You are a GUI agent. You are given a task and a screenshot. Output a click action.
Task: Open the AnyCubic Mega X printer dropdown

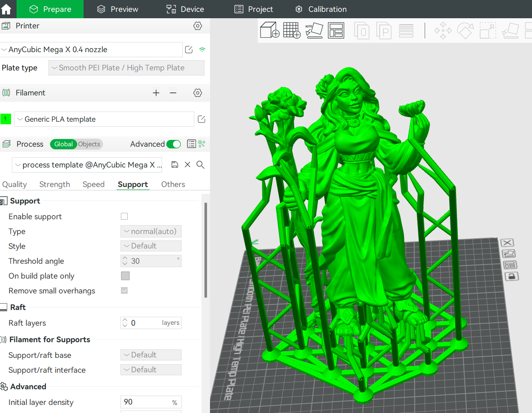pyautogui.click(x=92, y=50)
